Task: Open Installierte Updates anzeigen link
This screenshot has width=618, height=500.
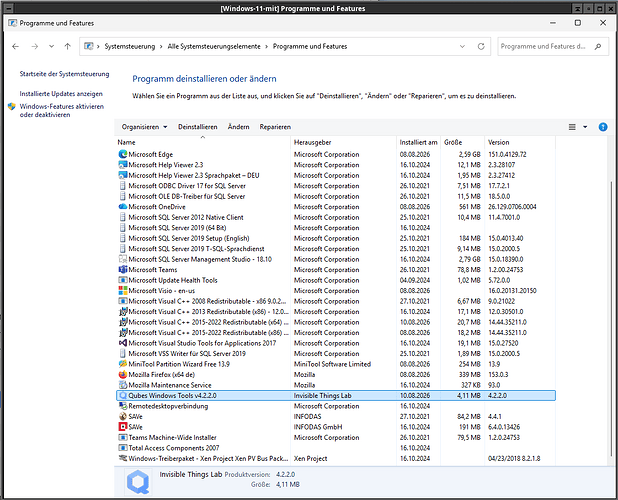Action: point(61,94)
